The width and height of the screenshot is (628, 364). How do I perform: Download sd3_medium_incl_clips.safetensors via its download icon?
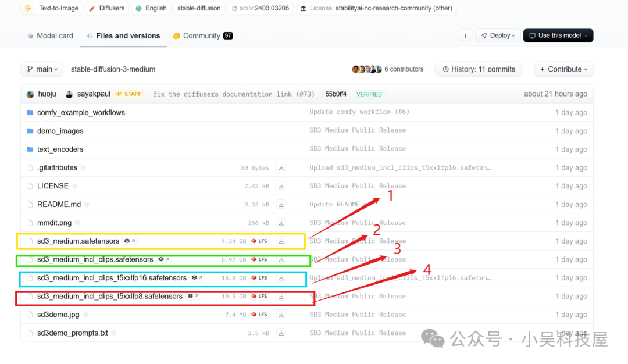click(x=281, y=259)
